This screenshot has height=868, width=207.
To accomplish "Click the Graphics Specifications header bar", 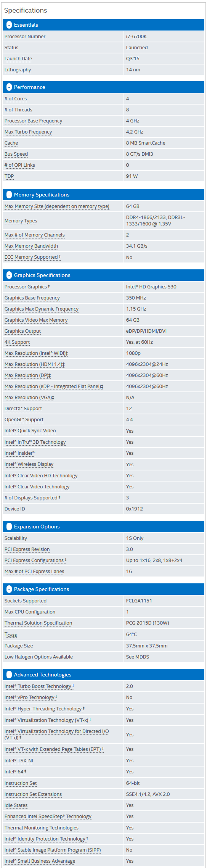I will click(x=103, y=275).
